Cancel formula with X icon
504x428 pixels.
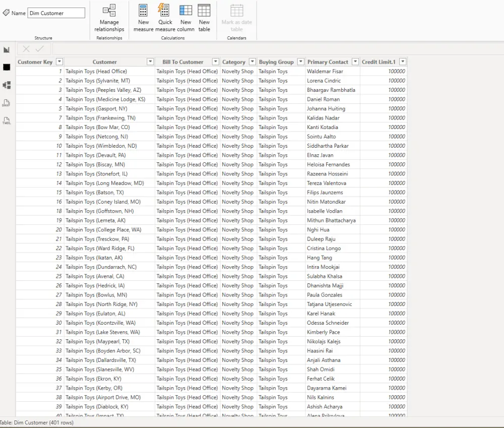tap(26, 49)
